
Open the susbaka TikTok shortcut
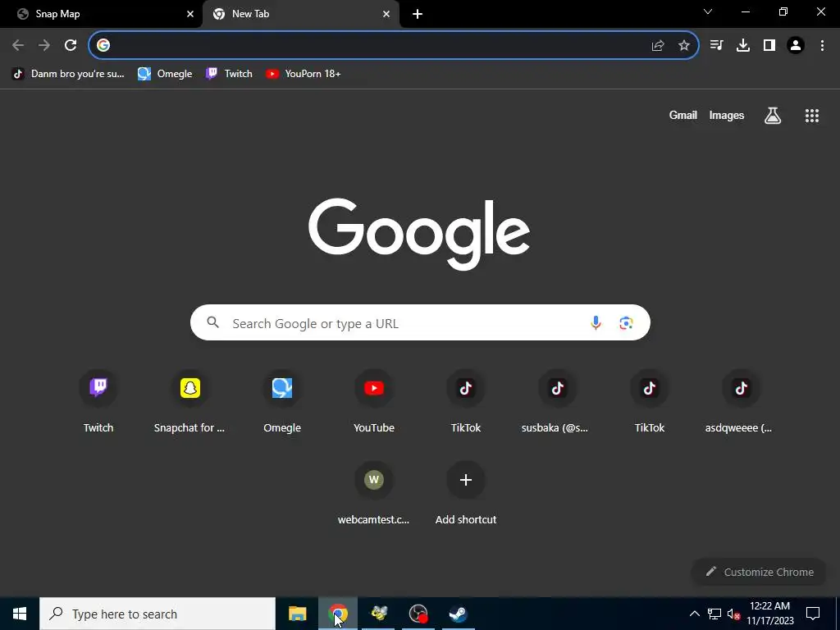557,402
